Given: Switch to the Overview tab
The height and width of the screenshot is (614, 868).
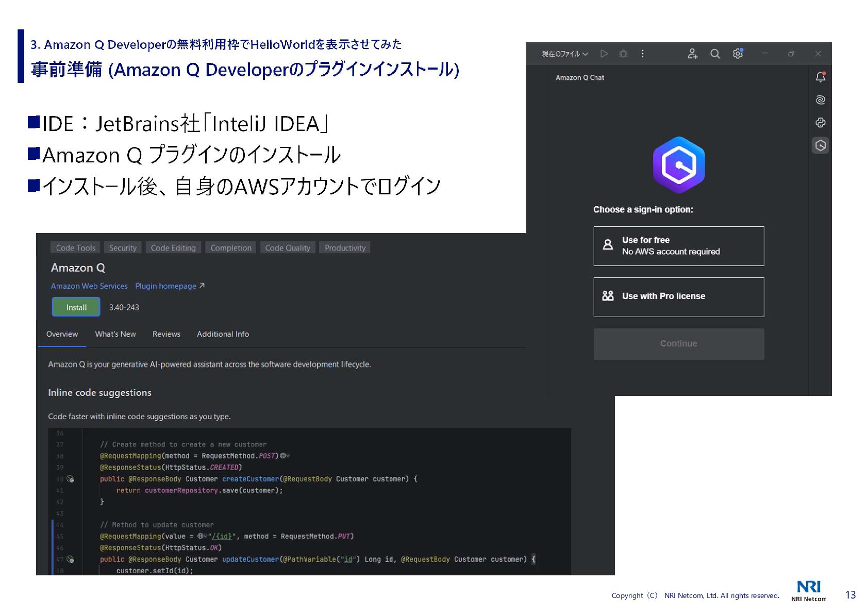Looking at the screenshot, I should click(x=62, y=334).
